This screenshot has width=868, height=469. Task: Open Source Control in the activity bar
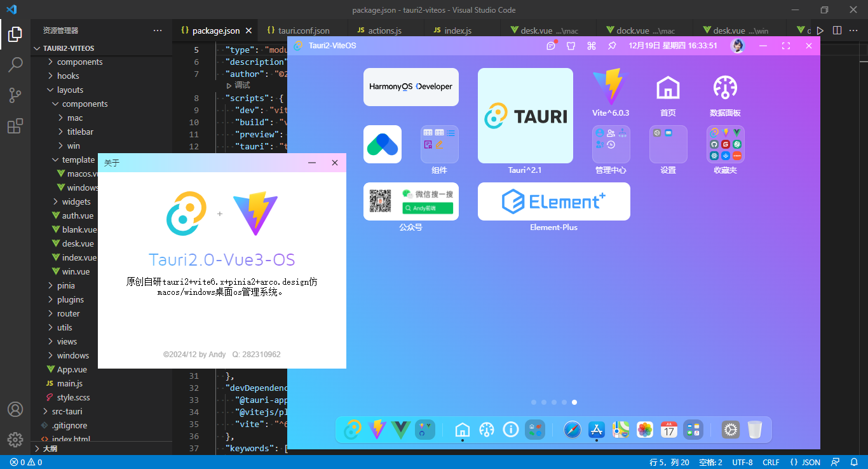click(x=15, y=95)
